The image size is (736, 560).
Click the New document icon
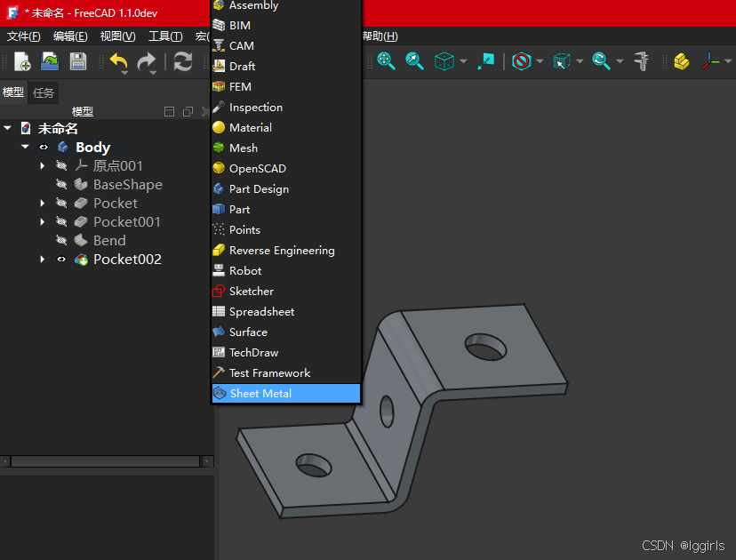pos(22,61)
